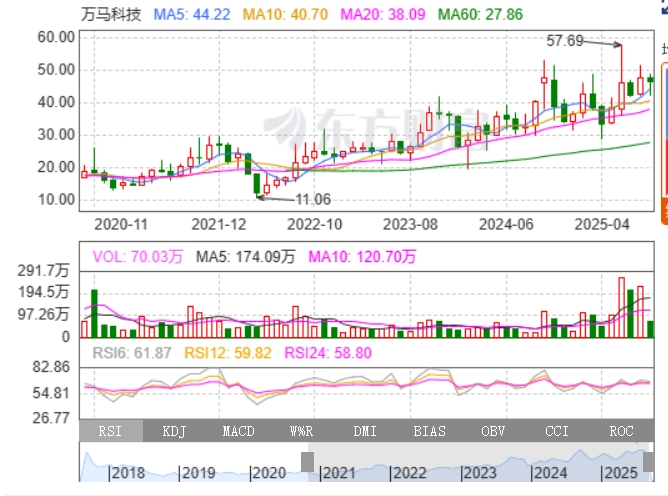Click the 11.06 low price annotation
This screenshot has height=496, width=668.
(313, 199)
